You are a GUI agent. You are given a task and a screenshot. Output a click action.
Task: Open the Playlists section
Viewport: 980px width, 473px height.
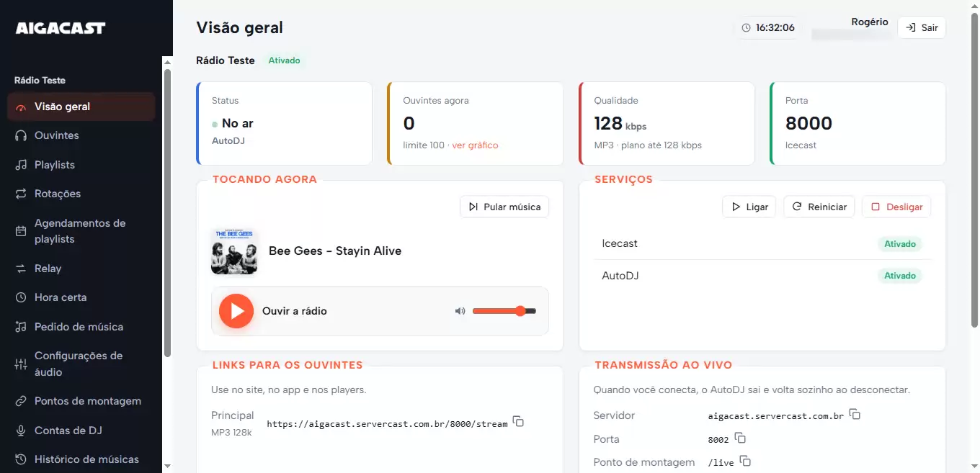[x=81, y=165]
